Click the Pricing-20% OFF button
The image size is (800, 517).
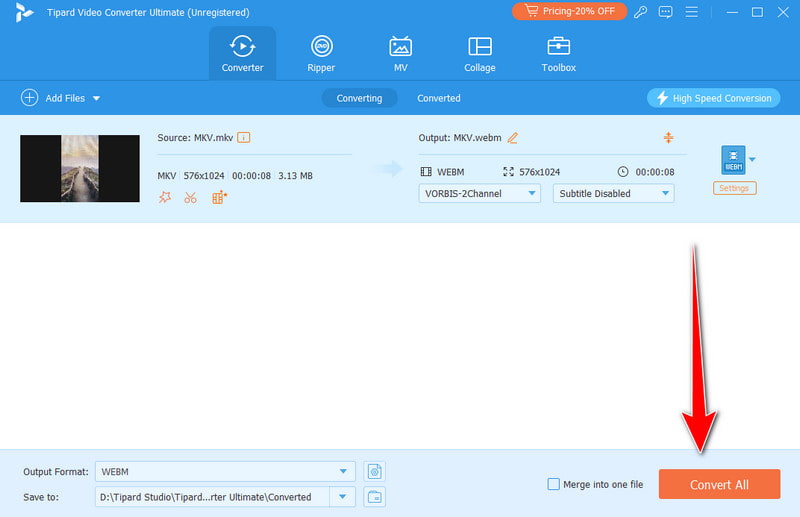point(569,11)
